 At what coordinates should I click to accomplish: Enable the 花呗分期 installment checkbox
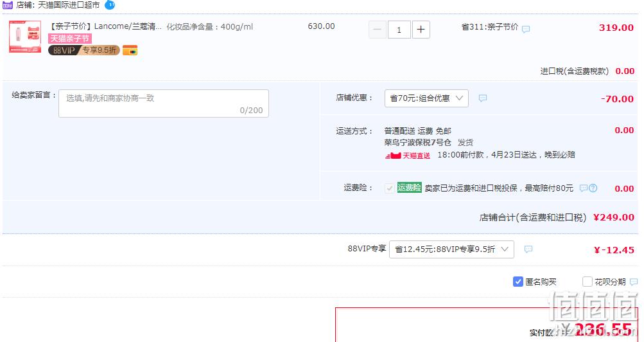(x=587, y=282)
